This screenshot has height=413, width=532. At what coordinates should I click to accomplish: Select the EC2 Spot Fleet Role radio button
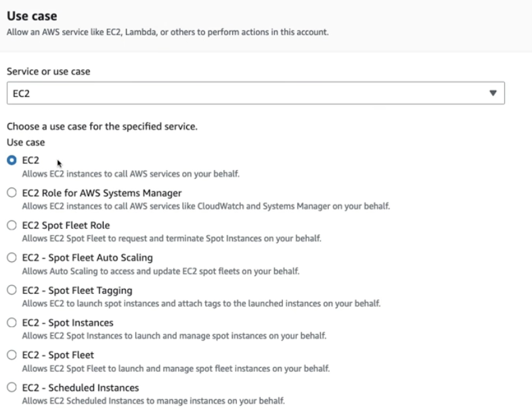pyautogui.click(x=11, y=225)
